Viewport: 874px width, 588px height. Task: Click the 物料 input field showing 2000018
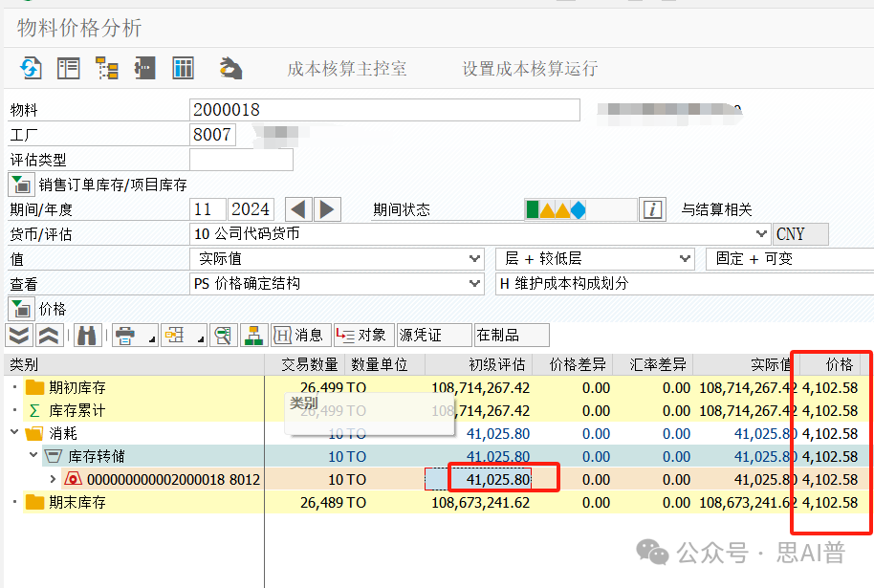pos(384,110)
